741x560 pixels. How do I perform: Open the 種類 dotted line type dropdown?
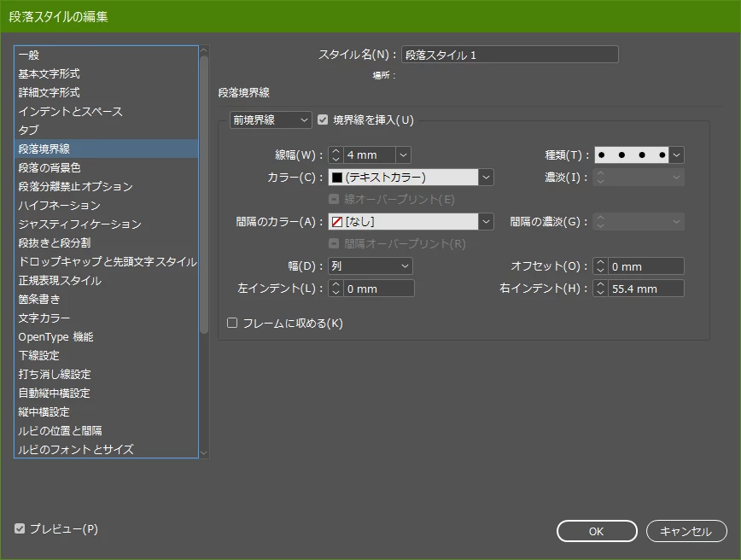tap(639, 155)
